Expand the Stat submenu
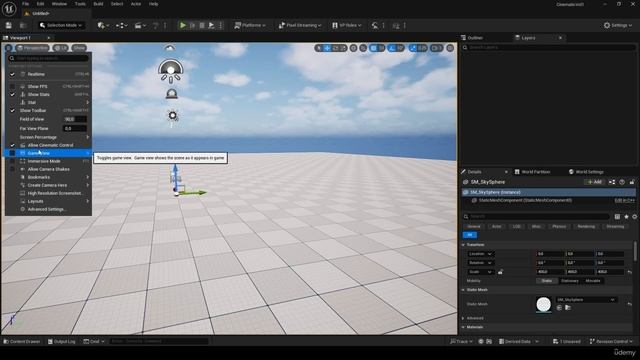640x360 pixels. pos(48,102)
